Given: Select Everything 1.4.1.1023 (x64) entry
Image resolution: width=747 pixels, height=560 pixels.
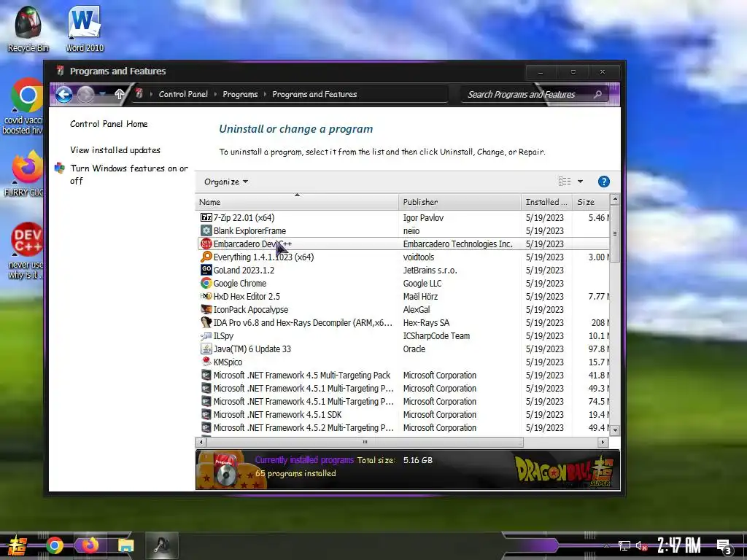Looking at the screenshot, I should (x=403, y=257).
